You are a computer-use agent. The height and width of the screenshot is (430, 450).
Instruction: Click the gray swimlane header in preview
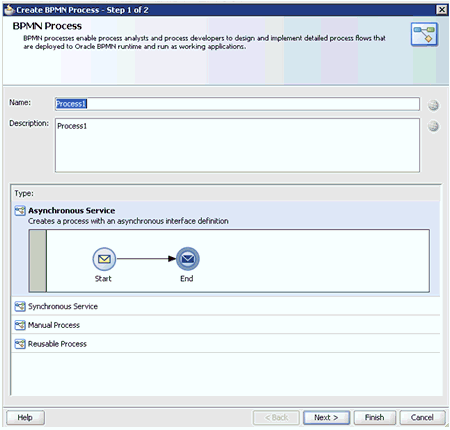pyautogui.click(x=38, y=261)
